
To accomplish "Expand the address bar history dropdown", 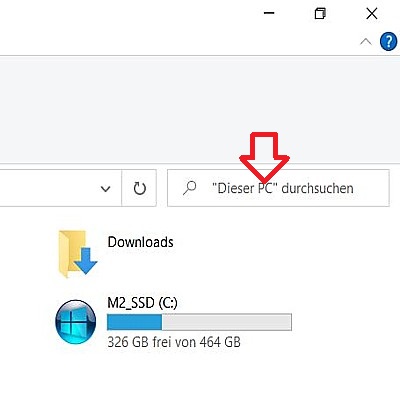I will tap(105, 189).
